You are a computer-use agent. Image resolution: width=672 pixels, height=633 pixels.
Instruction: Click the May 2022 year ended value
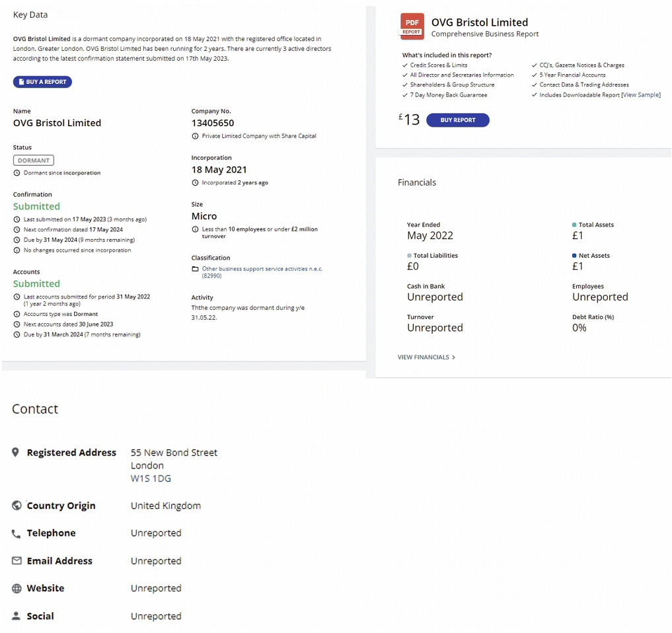430,236
